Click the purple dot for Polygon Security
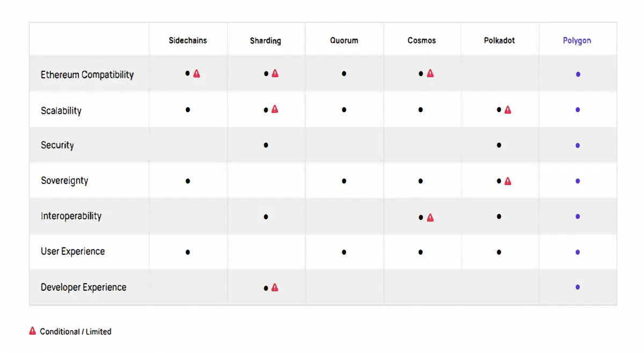 (x=577, y=145)
